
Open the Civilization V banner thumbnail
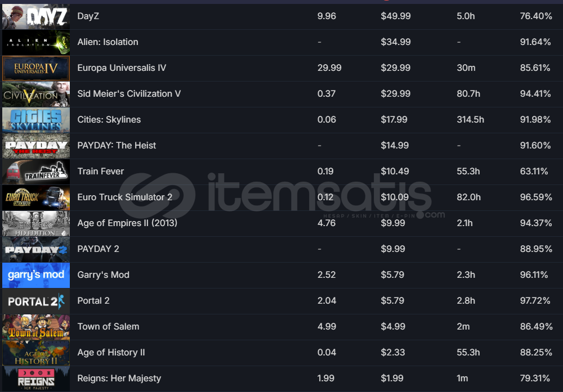tap(36, 94)
